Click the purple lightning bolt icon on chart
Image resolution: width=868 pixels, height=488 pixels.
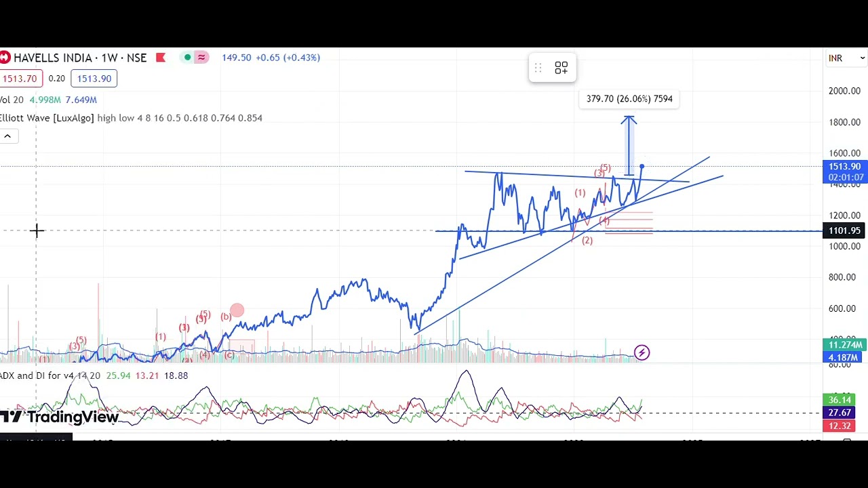642,352
